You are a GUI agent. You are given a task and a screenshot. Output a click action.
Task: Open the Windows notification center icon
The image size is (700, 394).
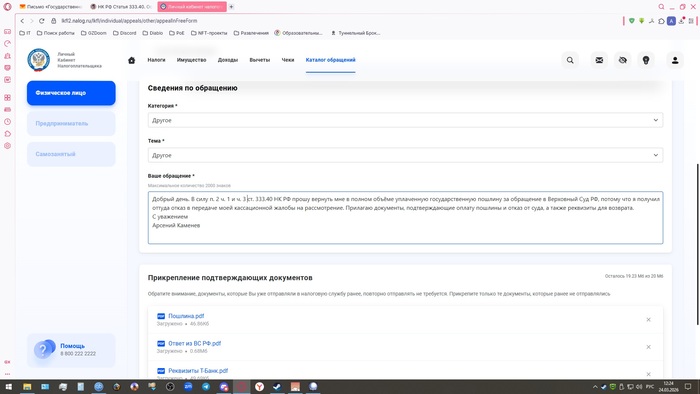pyautogui.click(x=688, y=387)
